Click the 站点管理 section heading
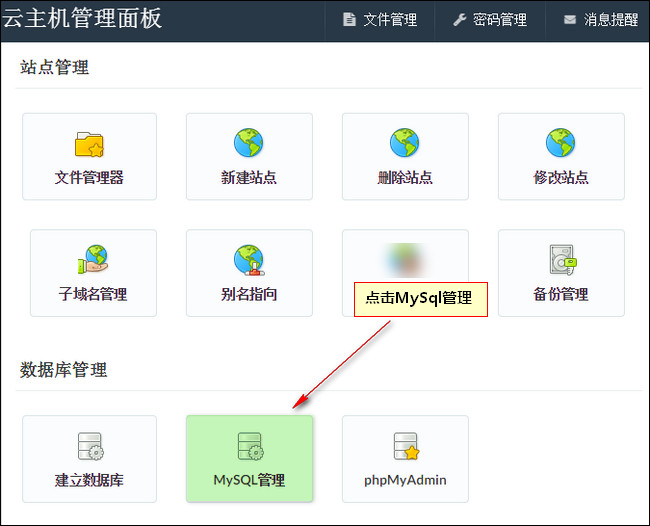The height and width of the screenshot is (526, 650). click(54, 68)
